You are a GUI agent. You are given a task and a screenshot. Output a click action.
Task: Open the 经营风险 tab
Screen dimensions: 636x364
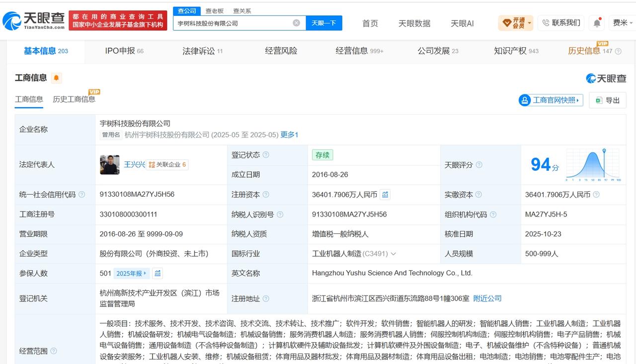tap(281, 51)
